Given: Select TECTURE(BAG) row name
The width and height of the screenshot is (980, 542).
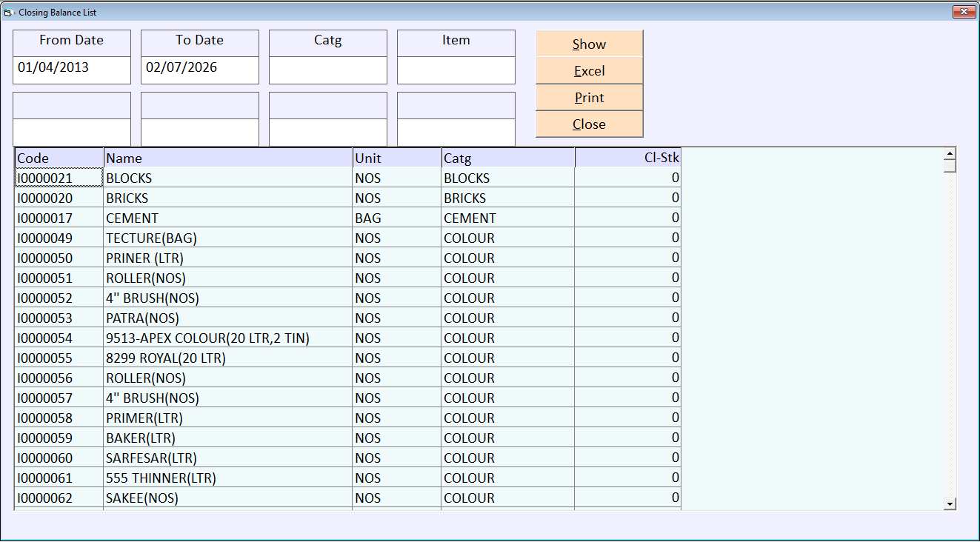Looking at the screenshot, I should 228,238.
